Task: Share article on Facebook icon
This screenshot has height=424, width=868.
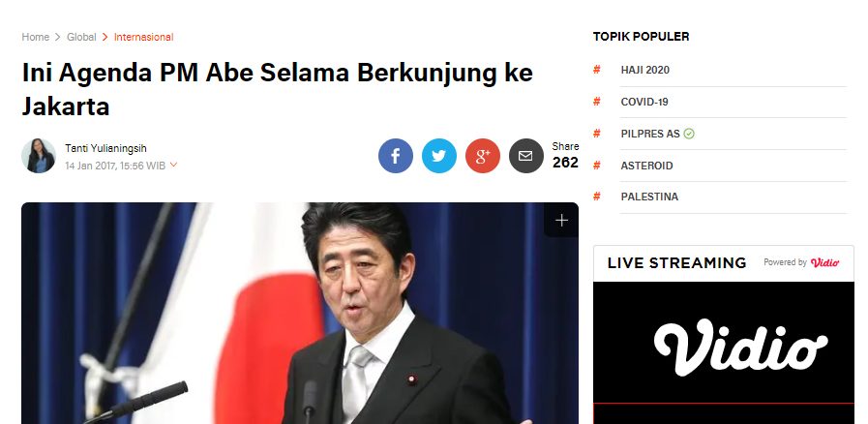Action: (395, 156)
